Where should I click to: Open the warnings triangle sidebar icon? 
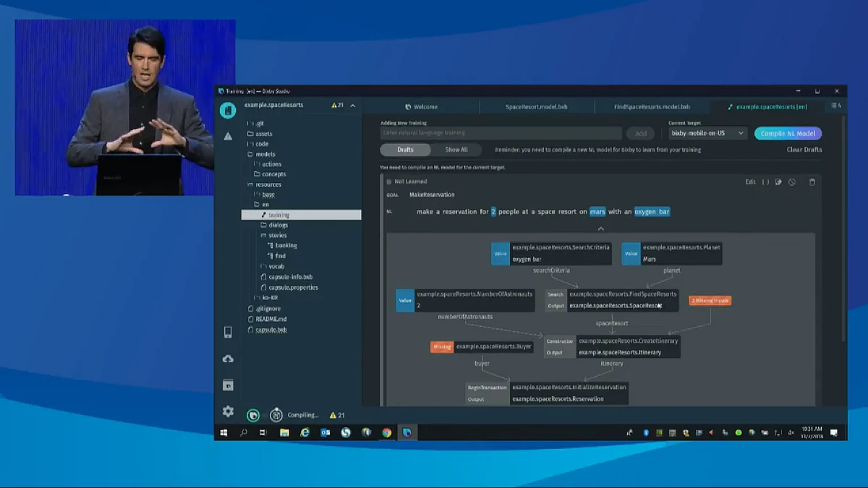228,136
